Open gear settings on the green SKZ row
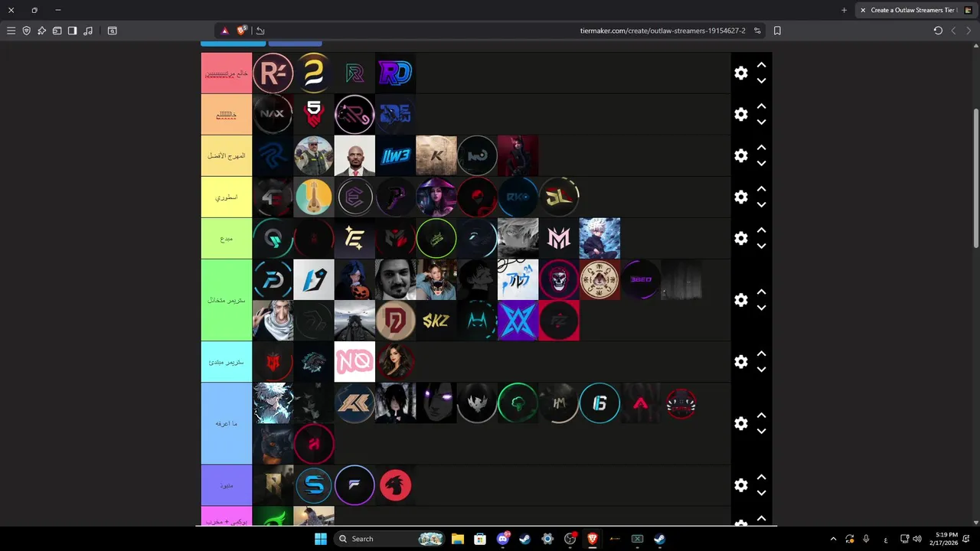The height and width of the screenshot is (551, 980). (740, 300)
